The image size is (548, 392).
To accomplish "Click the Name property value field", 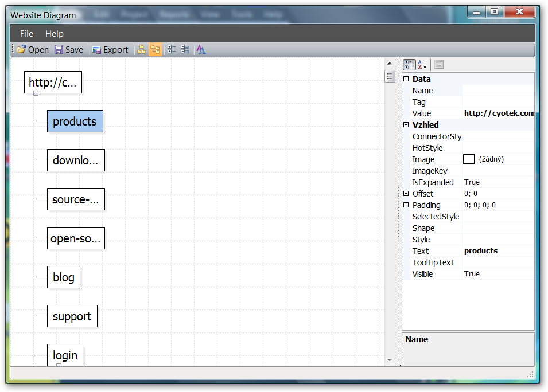I will click(x=498, y=91).
